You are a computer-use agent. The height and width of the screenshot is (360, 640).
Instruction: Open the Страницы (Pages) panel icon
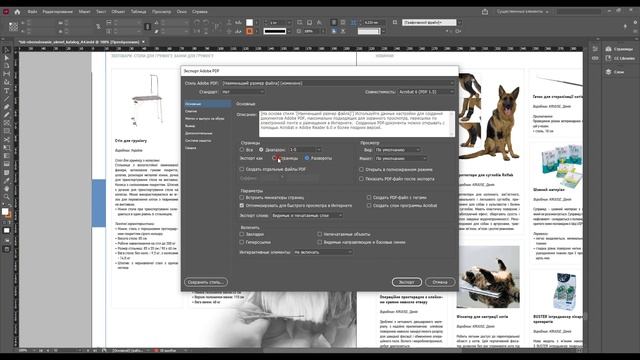click(609, 49)
